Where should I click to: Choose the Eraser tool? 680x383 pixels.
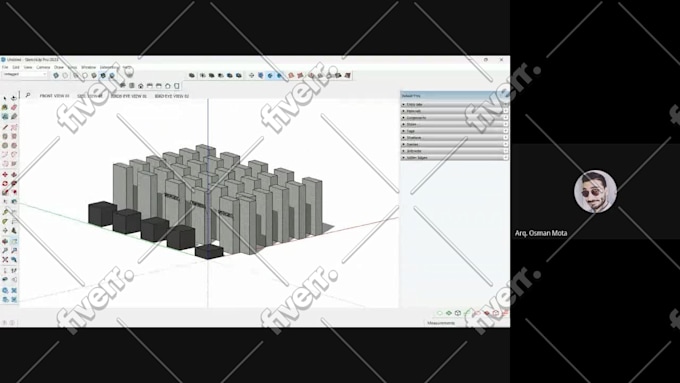[14, 107]
